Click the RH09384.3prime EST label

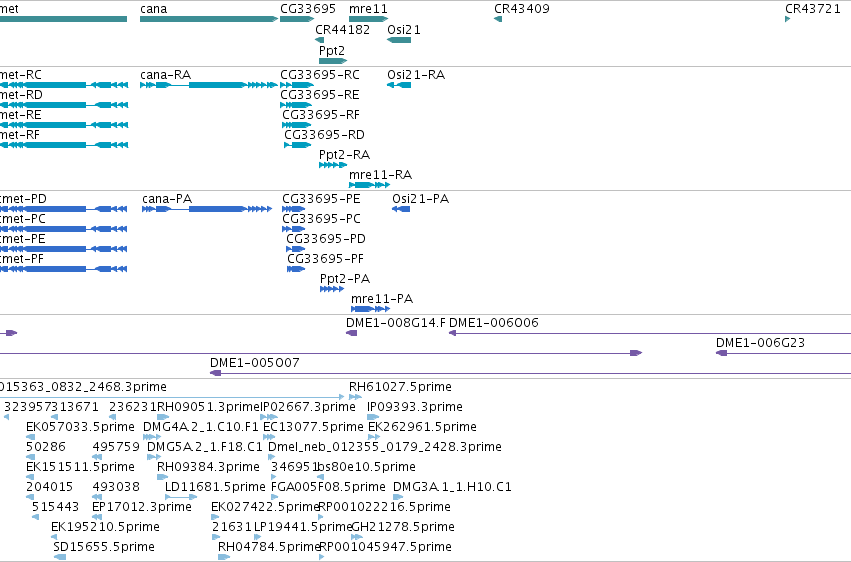point(208,468)
